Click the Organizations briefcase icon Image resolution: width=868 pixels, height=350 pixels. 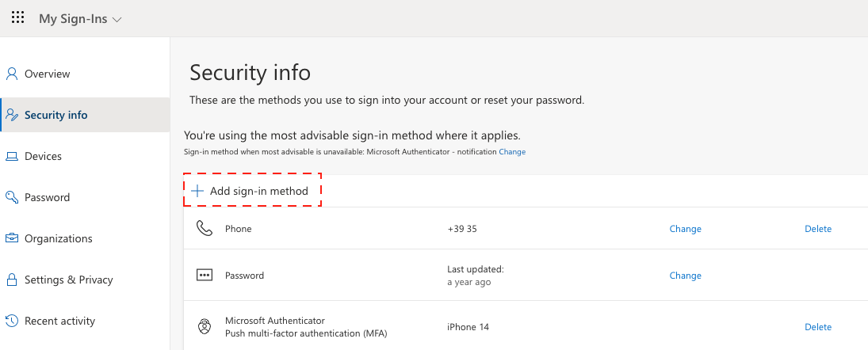point(12,238)
